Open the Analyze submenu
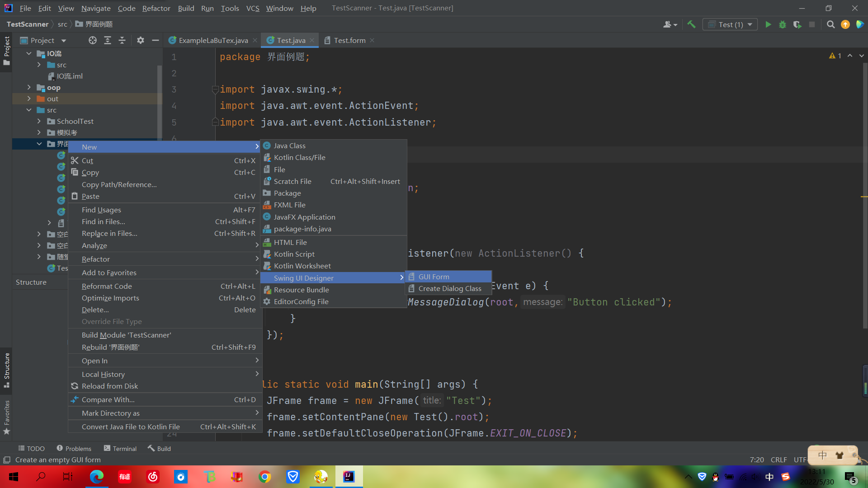The height and width of the screenshot is (488, 868). click(165, 245)
